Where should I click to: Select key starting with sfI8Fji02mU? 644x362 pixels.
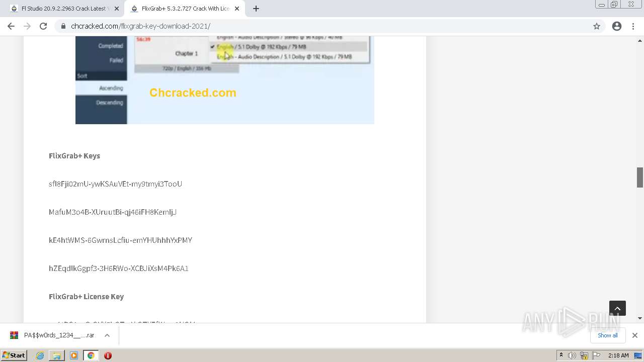tap(115, 184)
